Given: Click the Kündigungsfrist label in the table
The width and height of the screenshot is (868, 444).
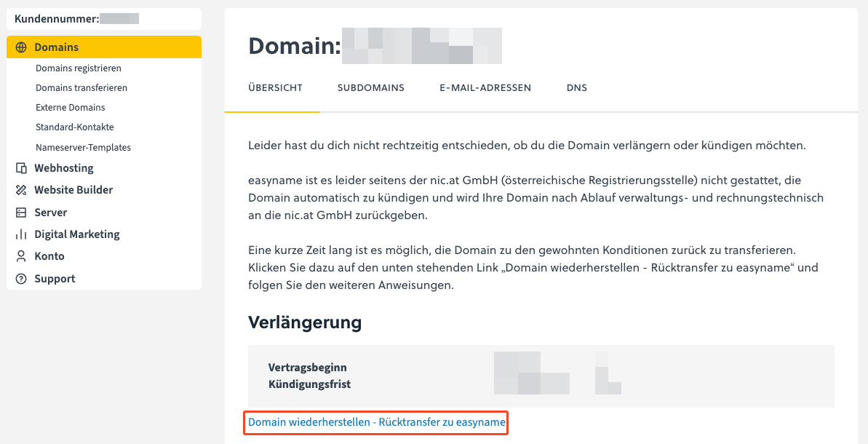Looking at the screenshot, I should [x=309, y=384].
